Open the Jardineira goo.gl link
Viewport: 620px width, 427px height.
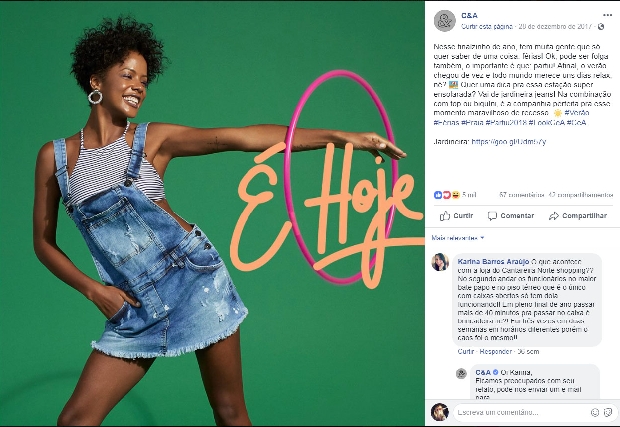(x=508, y=142)
